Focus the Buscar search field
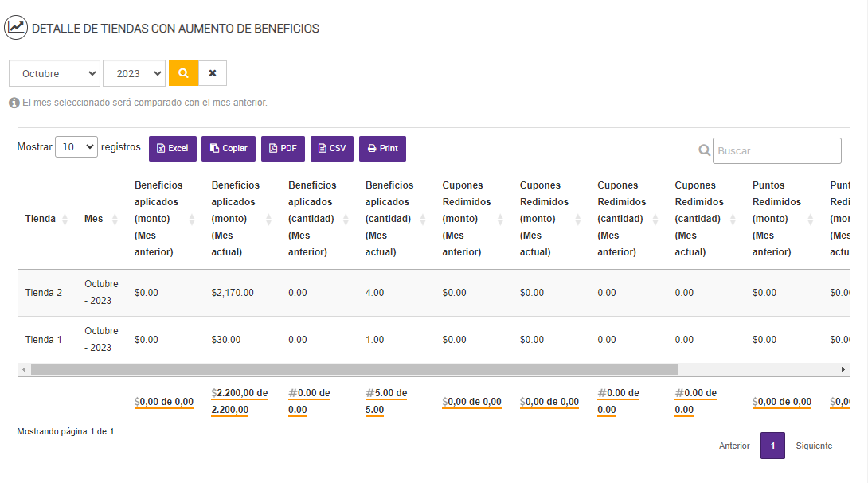This screenshot has width=868, height=483. point(776,150)
